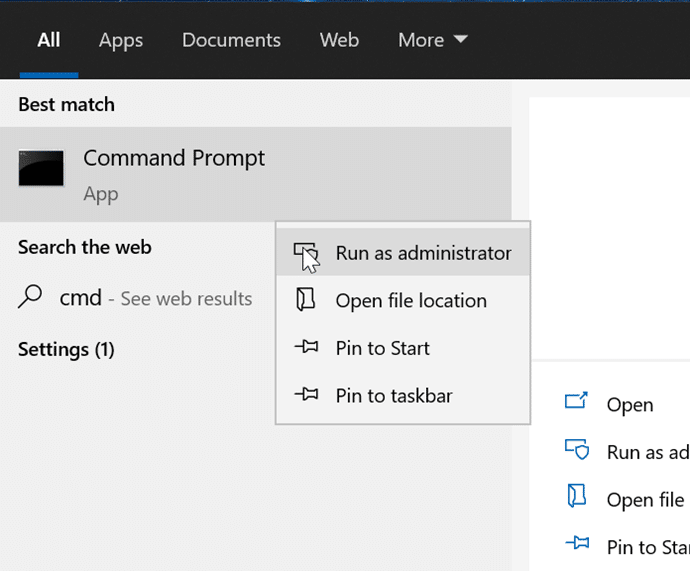Open cmd See web results entry
Viewport: 690px width, 571px height.
point(137,298)
